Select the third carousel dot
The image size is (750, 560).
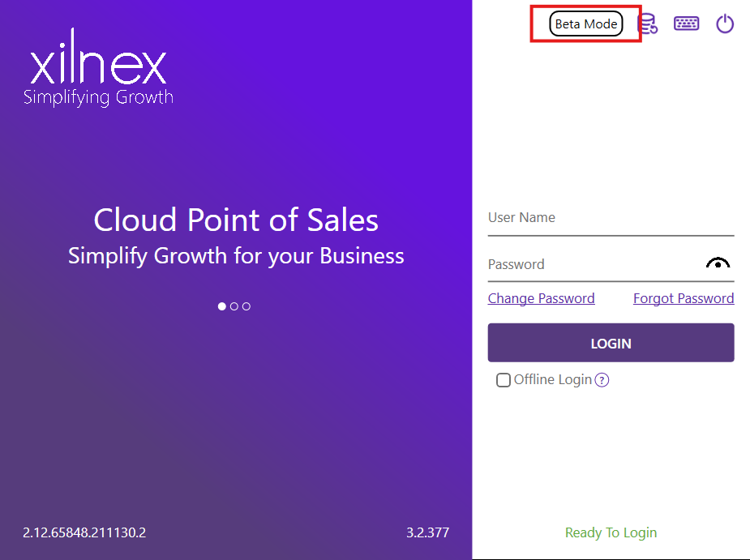point(246,306)
